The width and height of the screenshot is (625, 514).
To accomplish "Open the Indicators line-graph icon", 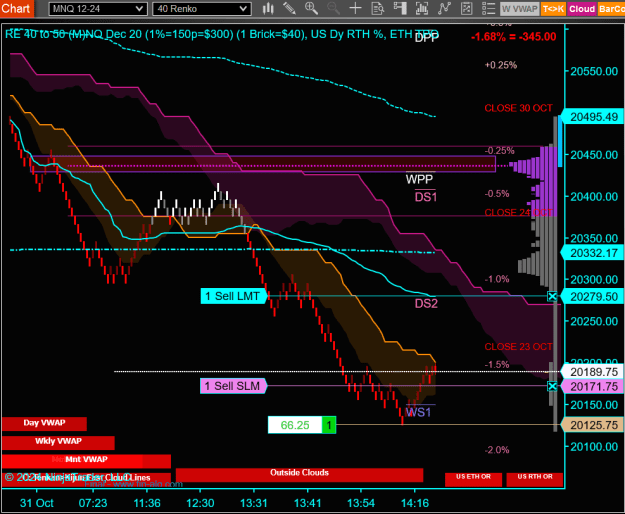I will tap(444, 8).
